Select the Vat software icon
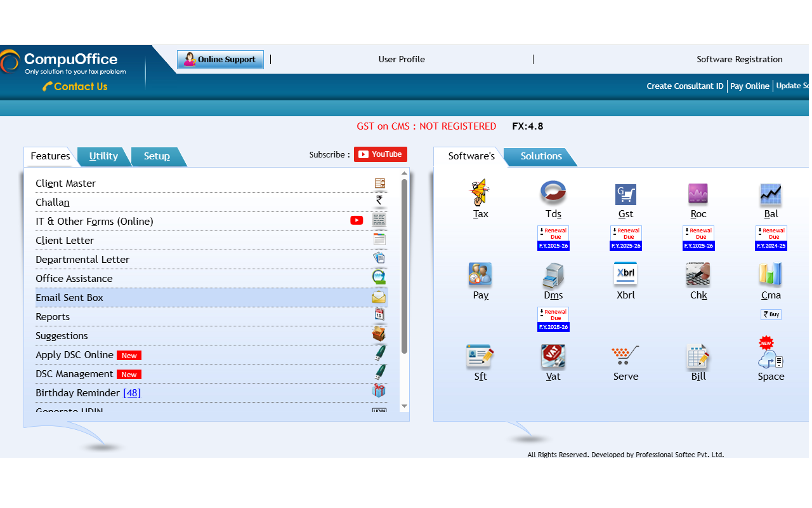This screenshot has width=812, height=508. 553,356
